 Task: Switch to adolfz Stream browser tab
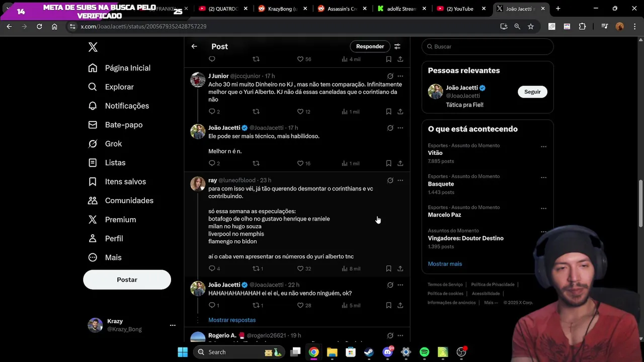pyautogui.click(x=401, y=9)
